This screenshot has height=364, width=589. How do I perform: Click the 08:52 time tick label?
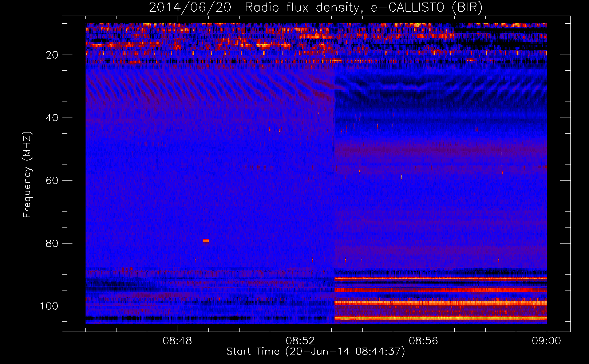(300, 341)
